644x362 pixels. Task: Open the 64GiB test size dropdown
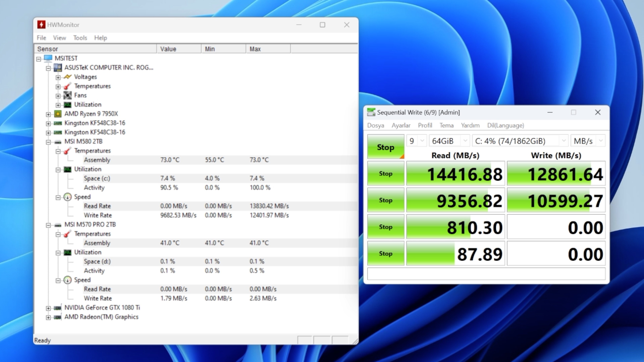[449, 141]
